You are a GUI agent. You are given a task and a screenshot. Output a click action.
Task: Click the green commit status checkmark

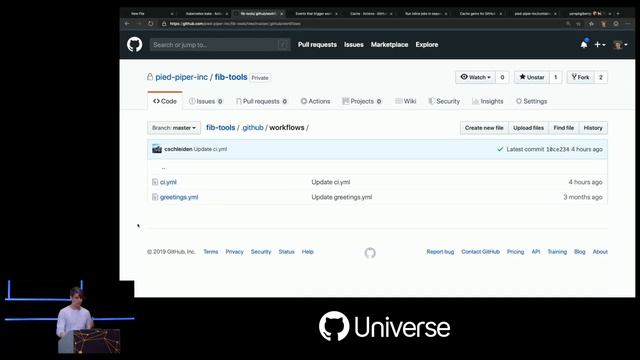(x=500, y=149)
